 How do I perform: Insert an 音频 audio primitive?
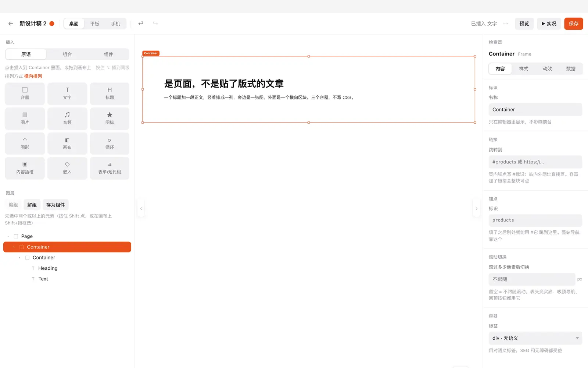click(x=67, y=118)
